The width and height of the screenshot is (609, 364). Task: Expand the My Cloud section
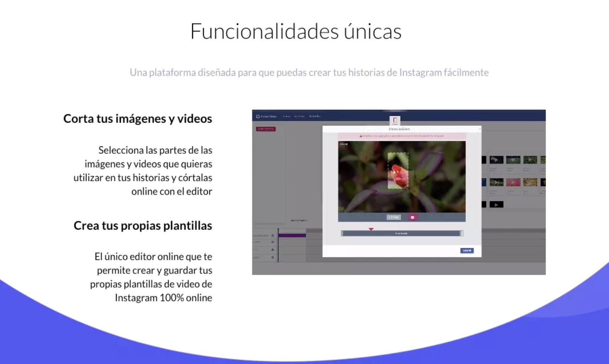coord(299,116)
